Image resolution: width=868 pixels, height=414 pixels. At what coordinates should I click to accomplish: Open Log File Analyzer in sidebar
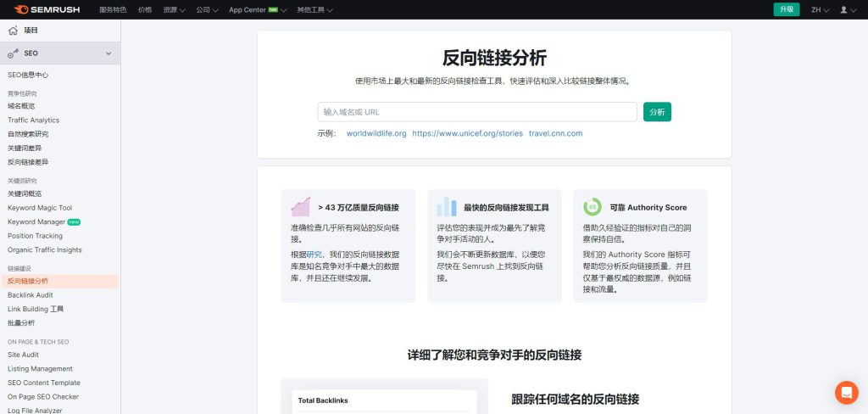click(35, 410)
